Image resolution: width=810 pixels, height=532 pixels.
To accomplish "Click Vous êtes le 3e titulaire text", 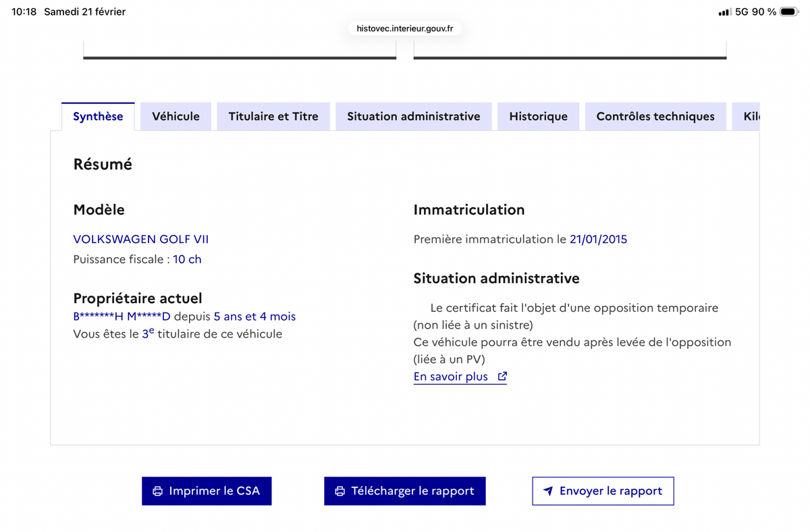I will point(178,334).
